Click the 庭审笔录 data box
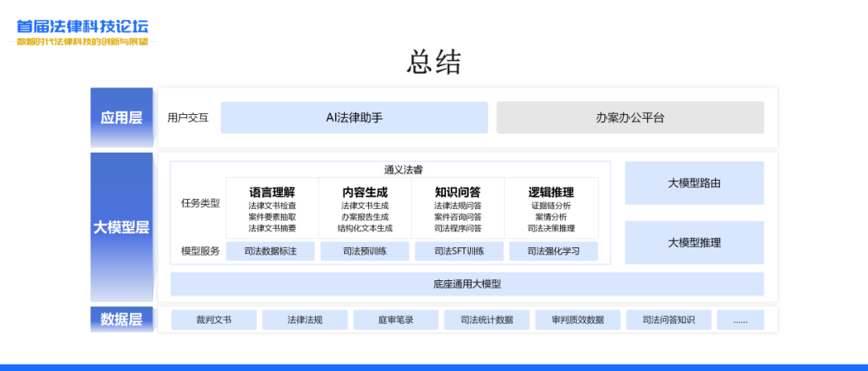868x371 pixels. click(x=395, y=320)
